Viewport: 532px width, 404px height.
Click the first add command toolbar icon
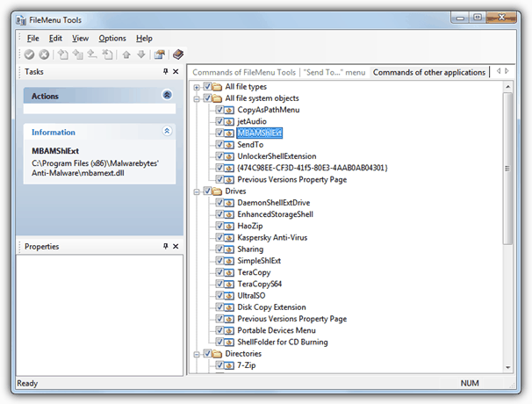63,54
